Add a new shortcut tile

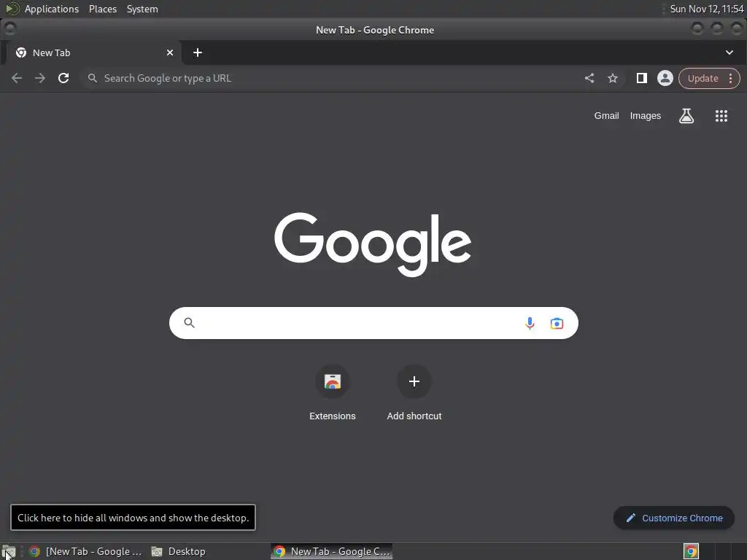point(414,393)
